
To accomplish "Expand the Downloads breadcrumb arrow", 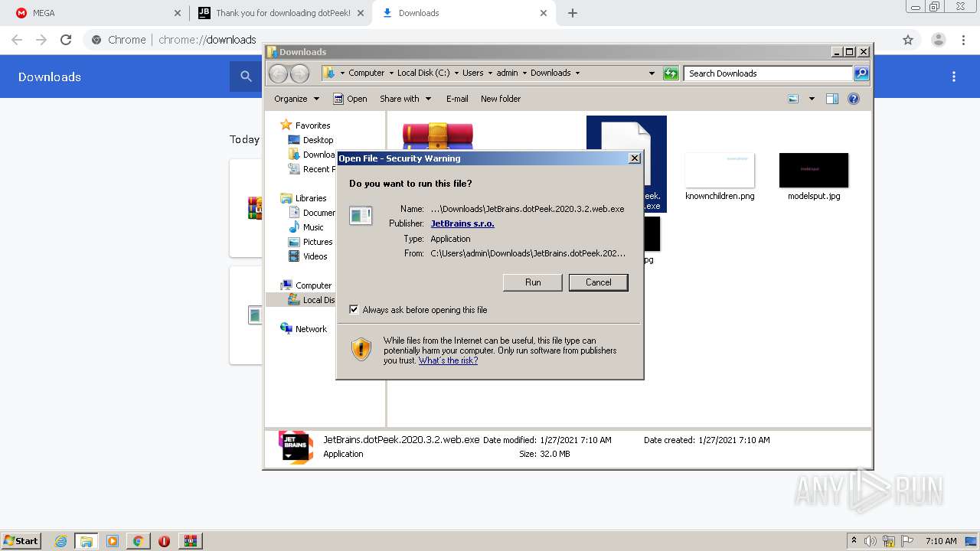I will [577, 73].
